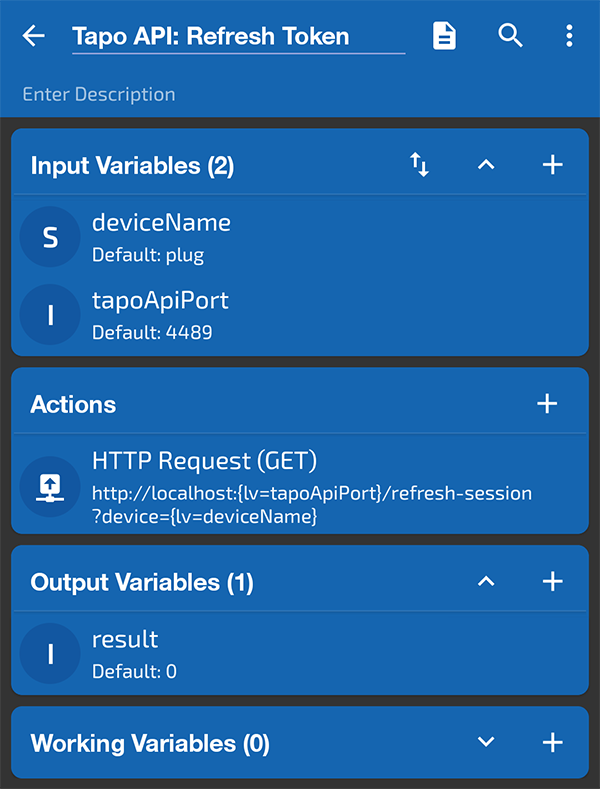Collapse the Input Variables section
Viewport: 600px width, 789px height.
[x=486, y=165]
